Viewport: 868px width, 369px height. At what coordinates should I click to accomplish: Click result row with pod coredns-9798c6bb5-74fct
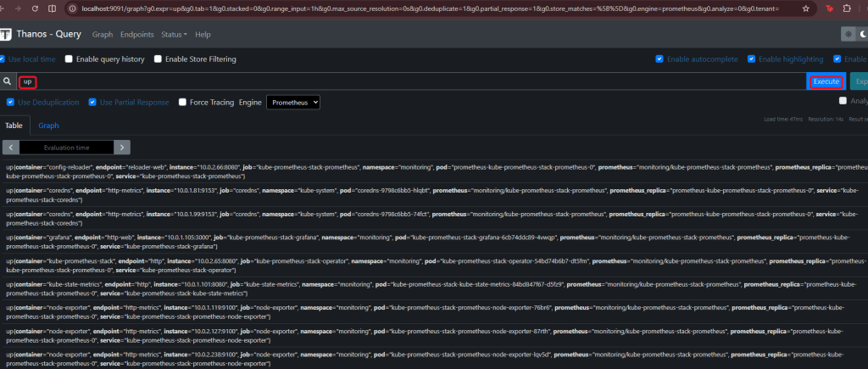coord(434,218)
